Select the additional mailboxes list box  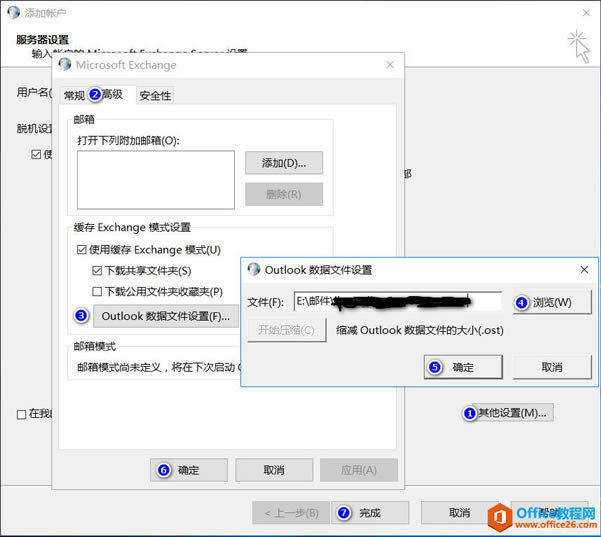[156, 180]
